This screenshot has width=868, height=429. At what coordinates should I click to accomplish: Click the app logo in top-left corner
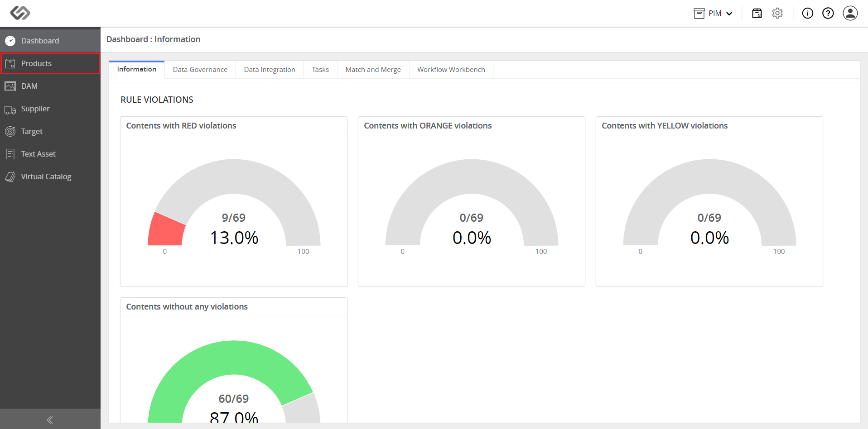[x=20, y=13]
